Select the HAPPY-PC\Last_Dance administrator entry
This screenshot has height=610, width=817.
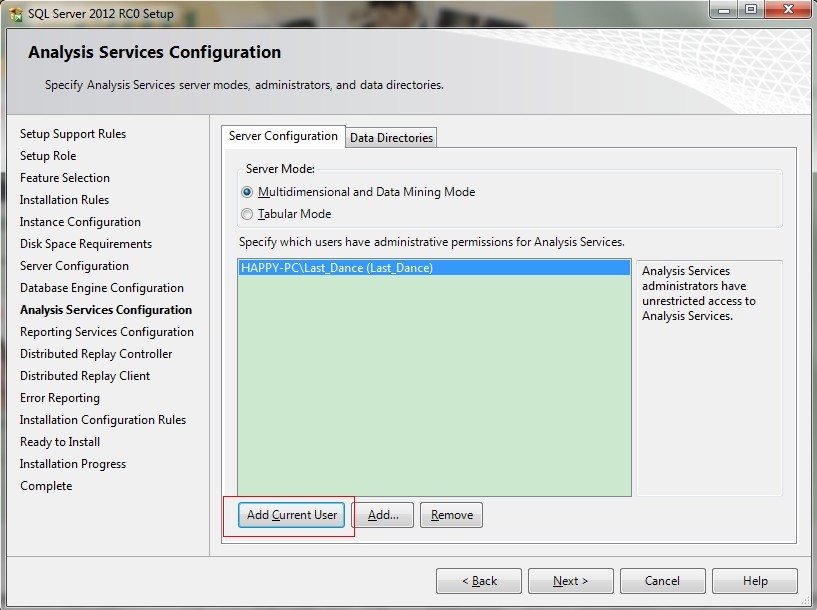click(x=434, y=268)
